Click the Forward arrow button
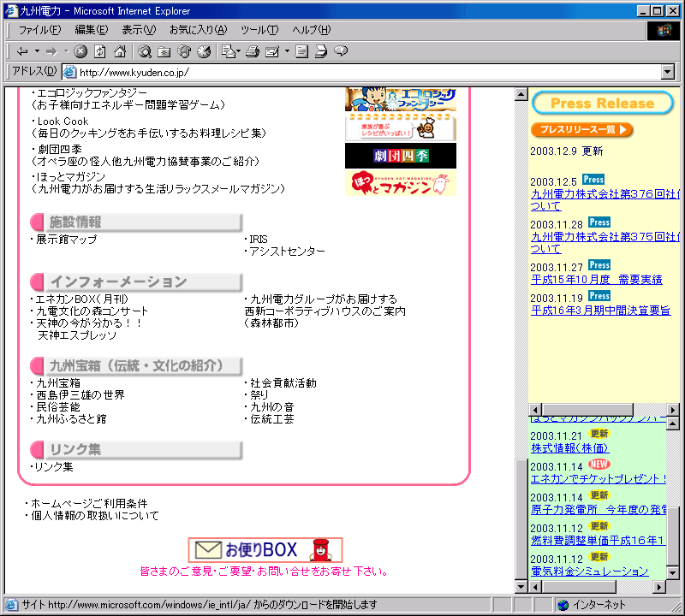This screenshot has width=685, height=616. coord(51,51)
